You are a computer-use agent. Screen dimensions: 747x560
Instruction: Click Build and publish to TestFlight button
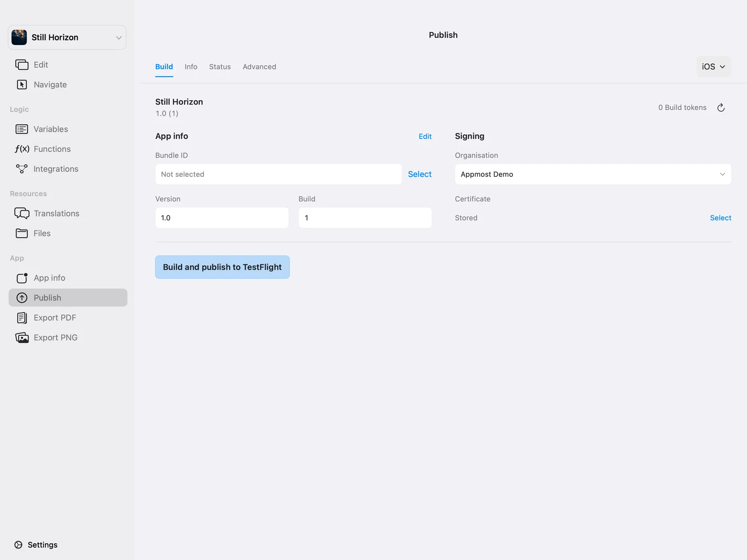coord(222,267)
